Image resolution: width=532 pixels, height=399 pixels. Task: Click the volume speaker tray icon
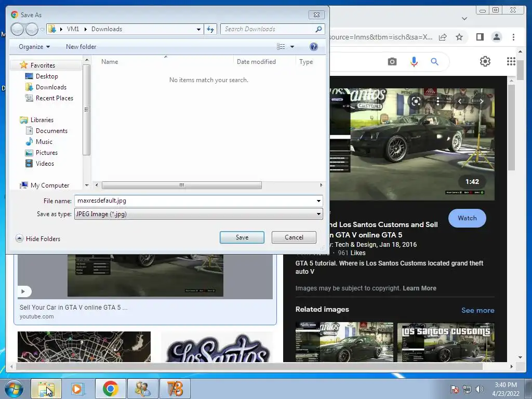click(x=480, y=389)
